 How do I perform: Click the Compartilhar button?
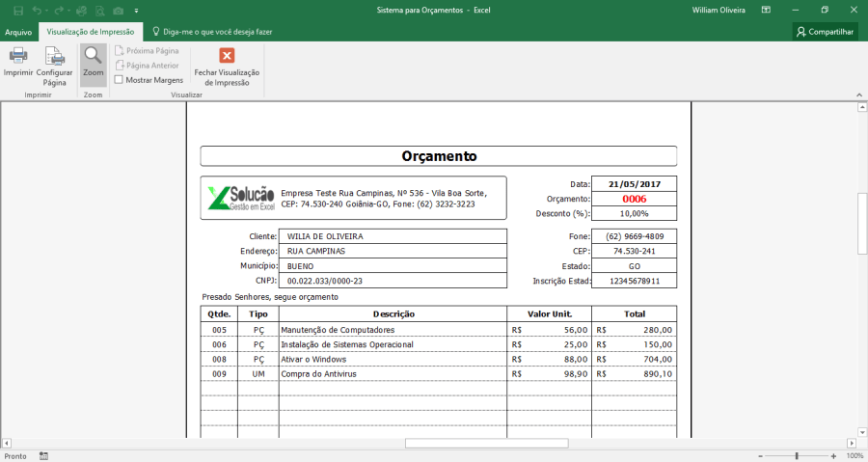[825, 32]
